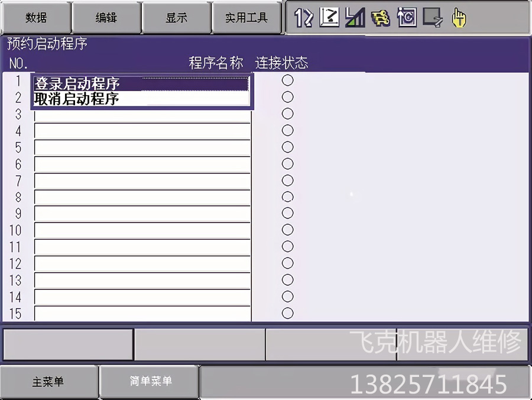Click connection status circle for row 6

click(x=288, y=164)
